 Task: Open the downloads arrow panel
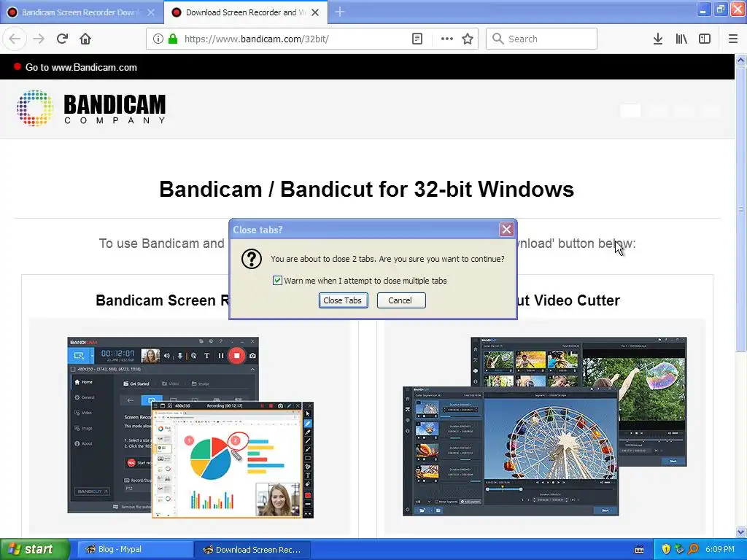tap(658, 39)
